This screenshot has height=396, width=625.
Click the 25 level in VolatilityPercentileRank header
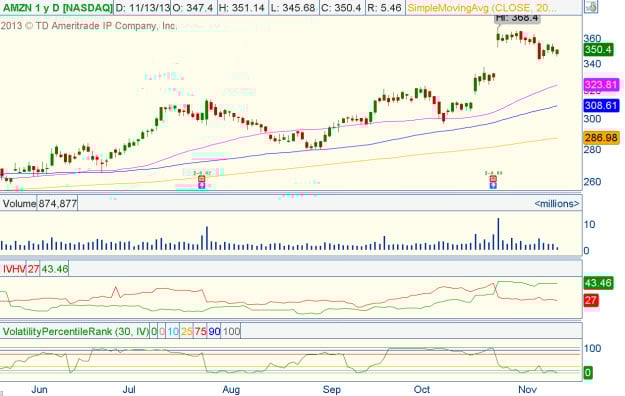187,331
